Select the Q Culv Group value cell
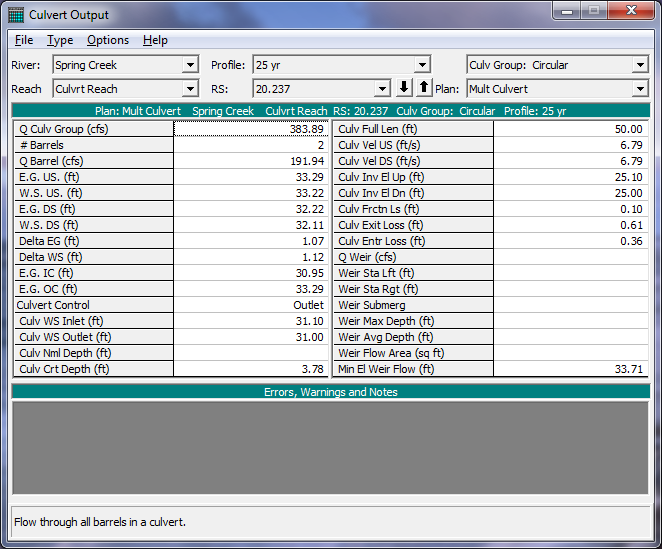662x549 pixels. click(251, 129)
